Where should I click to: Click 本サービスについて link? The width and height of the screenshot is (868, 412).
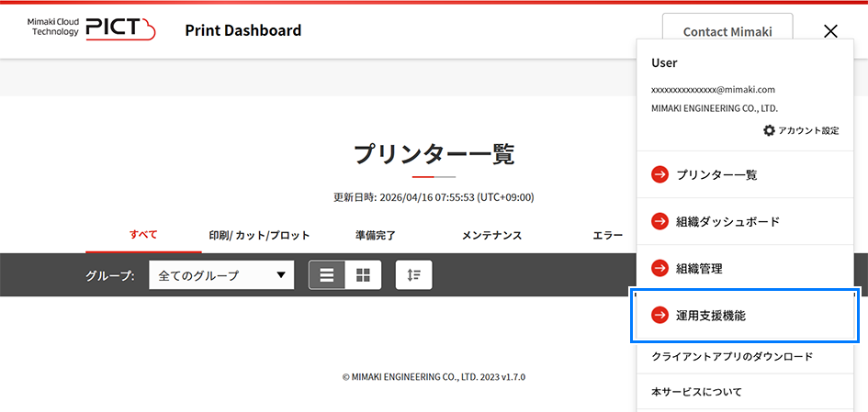[696, 392]
